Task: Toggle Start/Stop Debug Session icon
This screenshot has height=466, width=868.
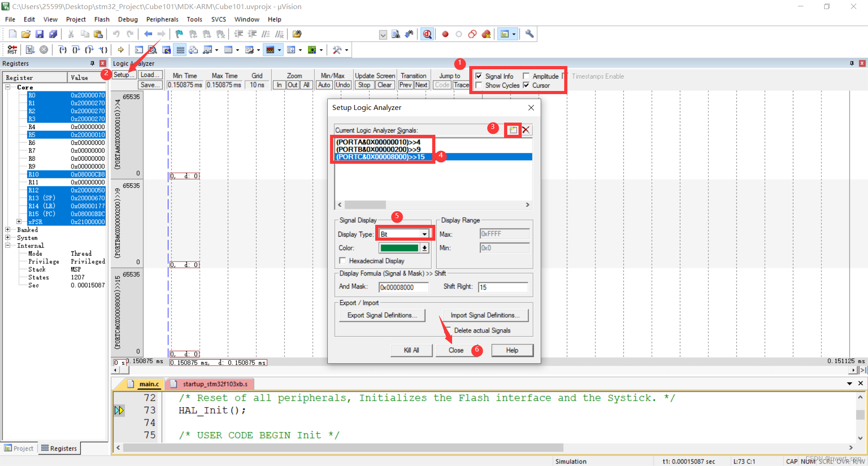Action: 427,34
